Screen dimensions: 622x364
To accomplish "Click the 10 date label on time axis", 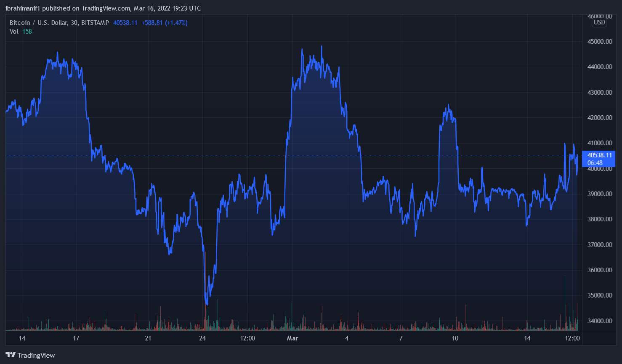I will (x=455, y=338).
